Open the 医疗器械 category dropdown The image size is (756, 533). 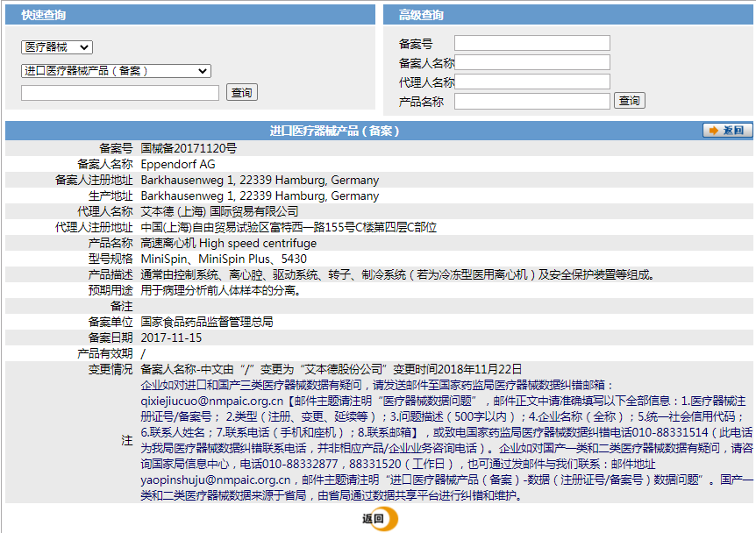[57, 47]
